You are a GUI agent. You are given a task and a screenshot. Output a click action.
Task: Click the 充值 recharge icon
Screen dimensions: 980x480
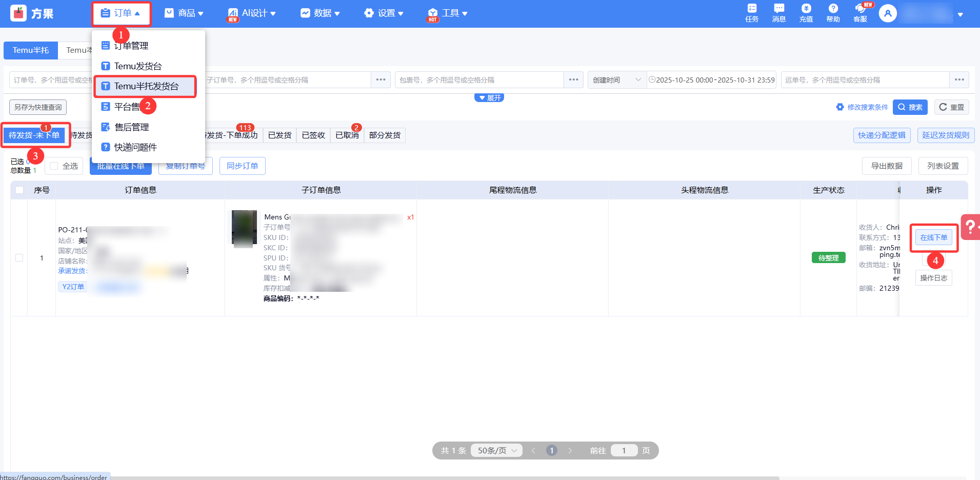coord(806,13)
